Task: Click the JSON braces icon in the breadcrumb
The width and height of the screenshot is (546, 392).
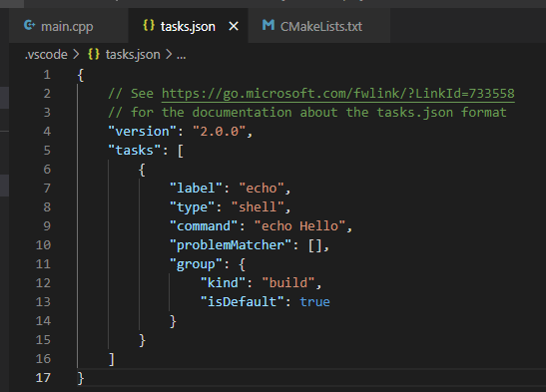Action: click(x=94, y=54)
